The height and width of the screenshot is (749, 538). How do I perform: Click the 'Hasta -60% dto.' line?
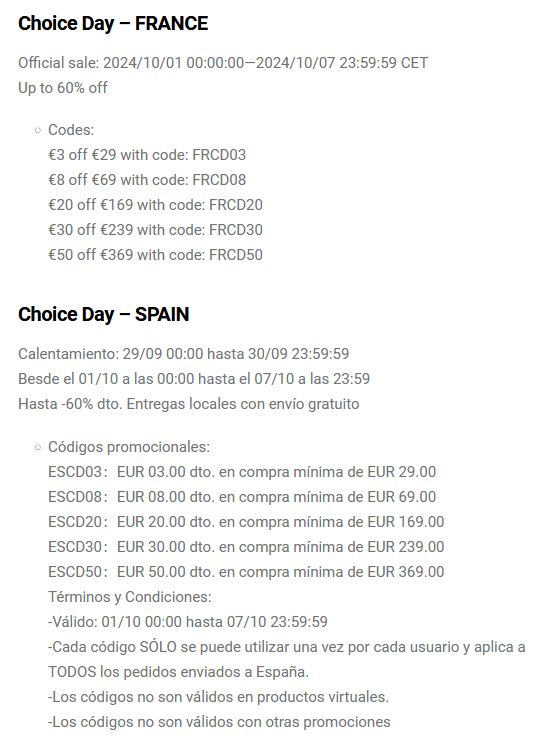tap(189, 404)
